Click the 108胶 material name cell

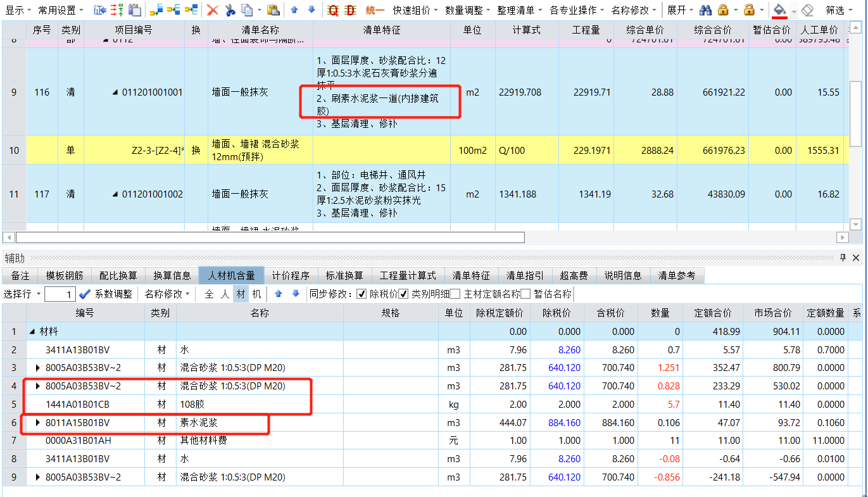coord(260,404)
